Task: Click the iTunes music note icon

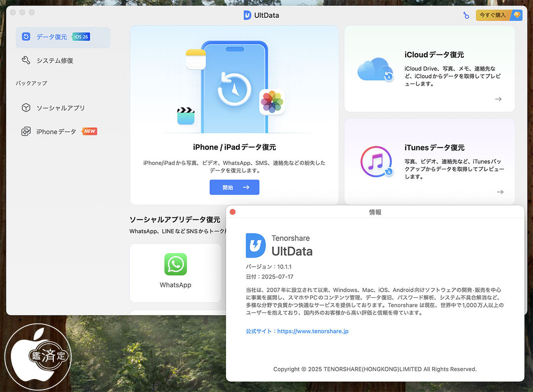Action: (376, 162)
